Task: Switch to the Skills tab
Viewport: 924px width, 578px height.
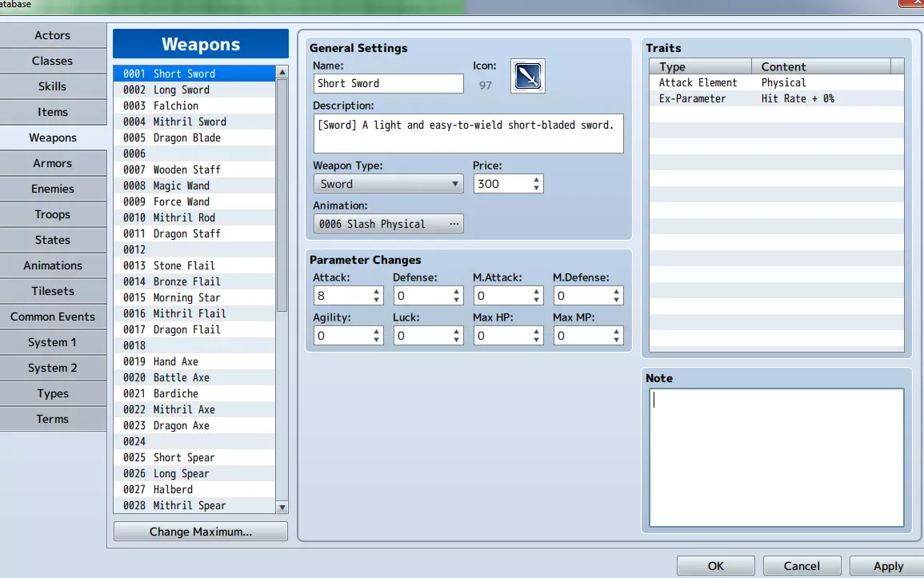Action: pos(53,86)
